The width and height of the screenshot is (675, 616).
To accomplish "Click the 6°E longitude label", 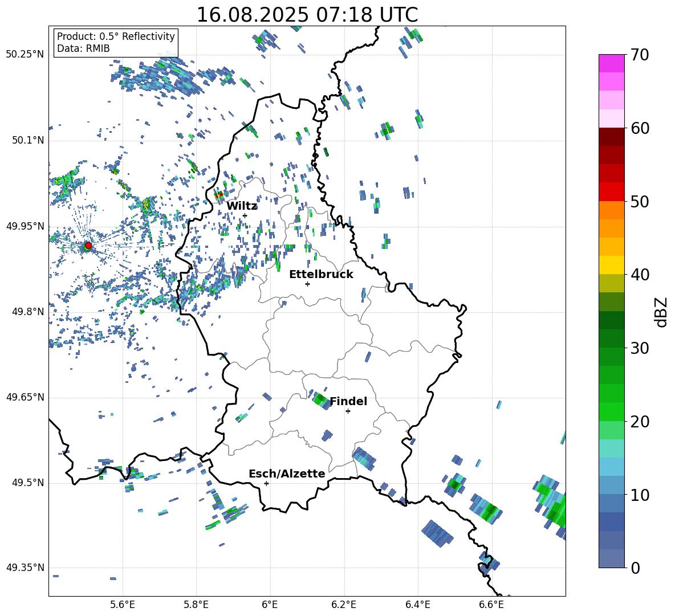I will (270, 605).
